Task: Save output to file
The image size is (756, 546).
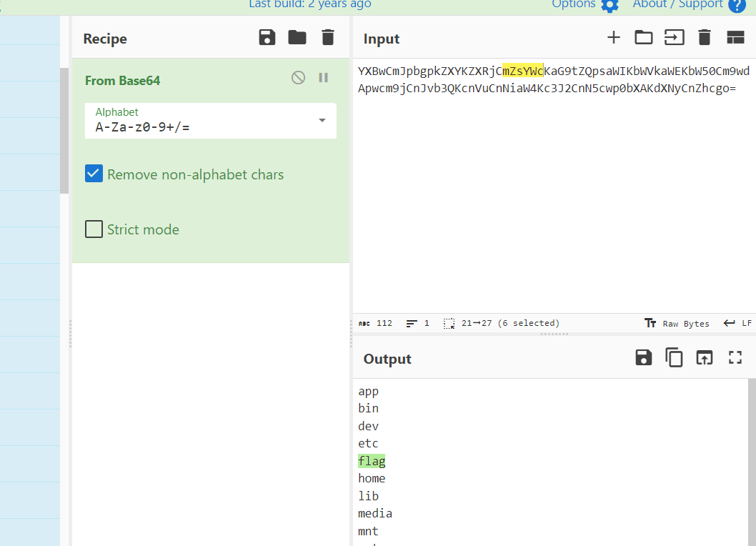Action: (644, 358)
